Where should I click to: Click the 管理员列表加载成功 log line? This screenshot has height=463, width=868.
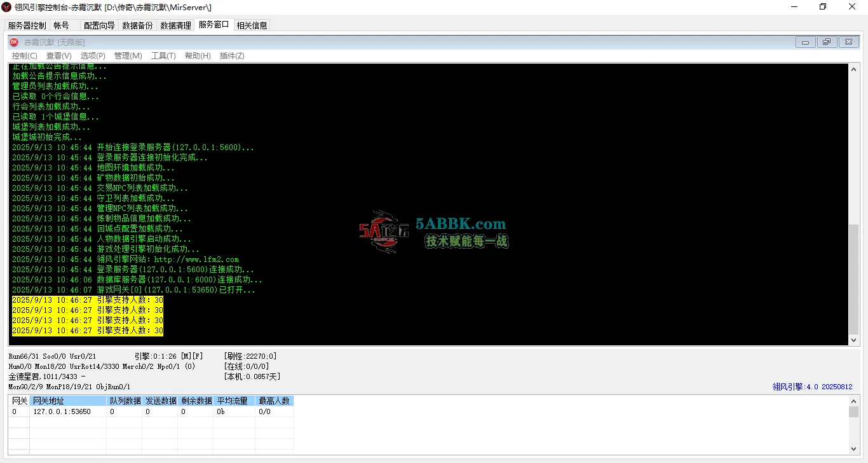click(x=56, y=86)
